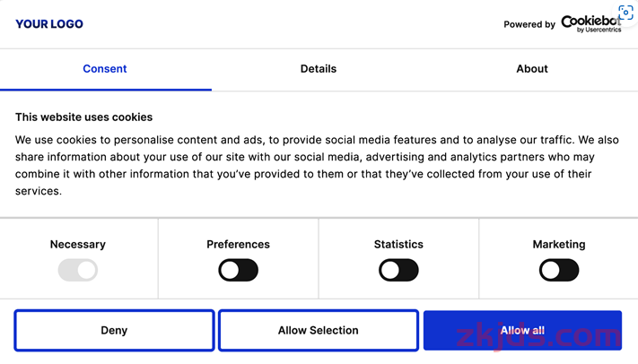
Task: Switch to the Consent tab
Action: [105, 69]
